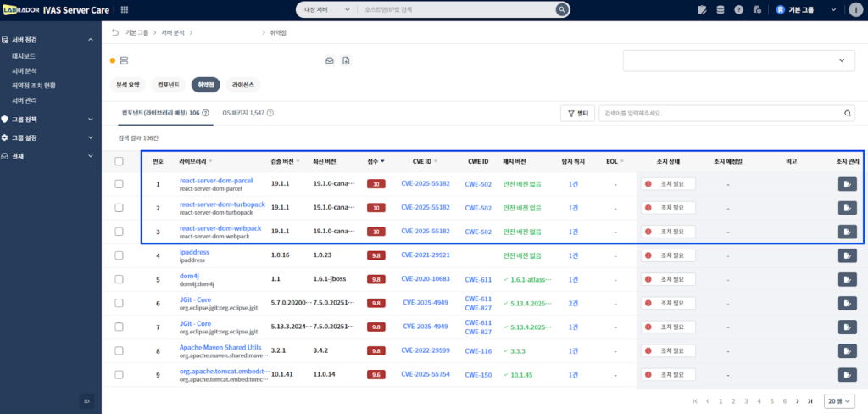This screenshot has height=414, width=868.
Task: Click action edit icon for ipaddress row
Action: 847,255
